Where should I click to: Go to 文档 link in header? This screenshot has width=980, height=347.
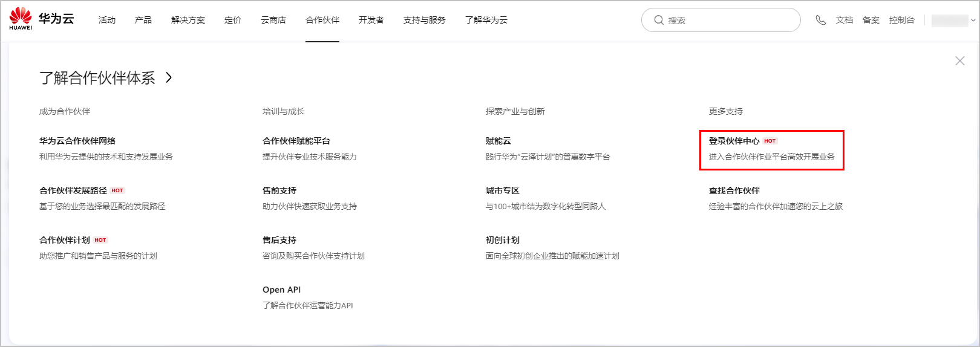pyautogui.click(x=844, y=20)
